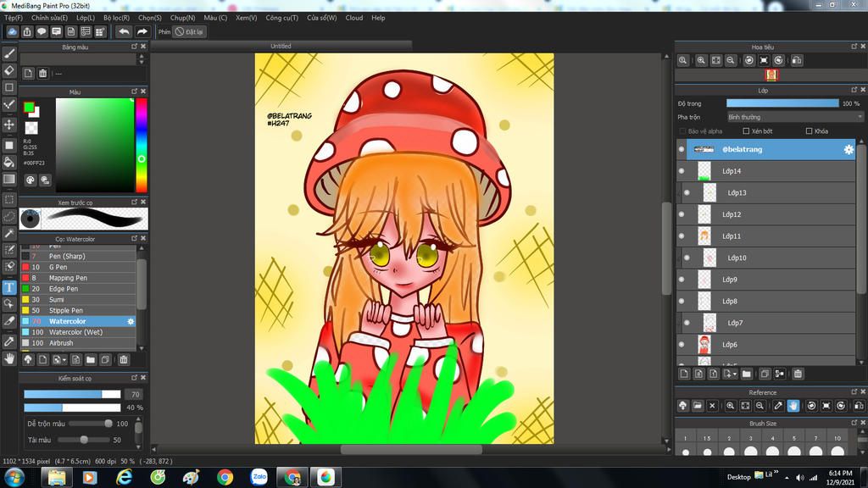Toggle visibility of @belatrang layer

coord(682,149)
